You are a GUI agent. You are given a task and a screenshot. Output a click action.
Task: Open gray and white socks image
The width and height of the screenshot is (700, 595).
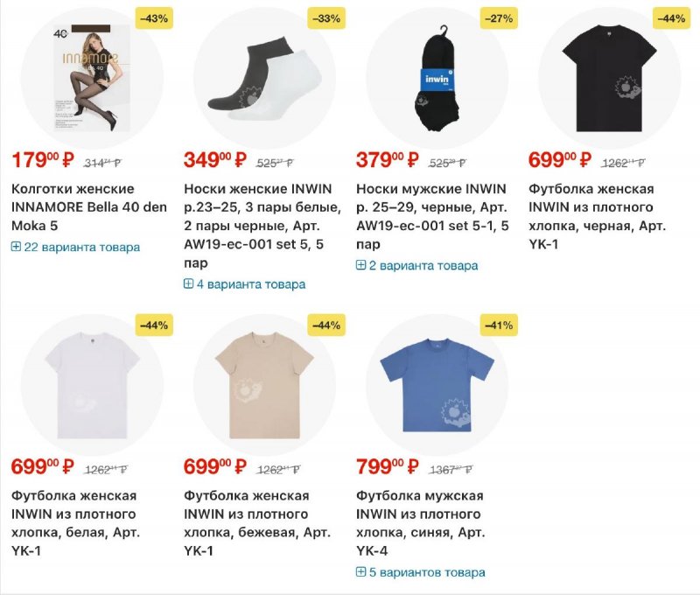coord(264,77)
